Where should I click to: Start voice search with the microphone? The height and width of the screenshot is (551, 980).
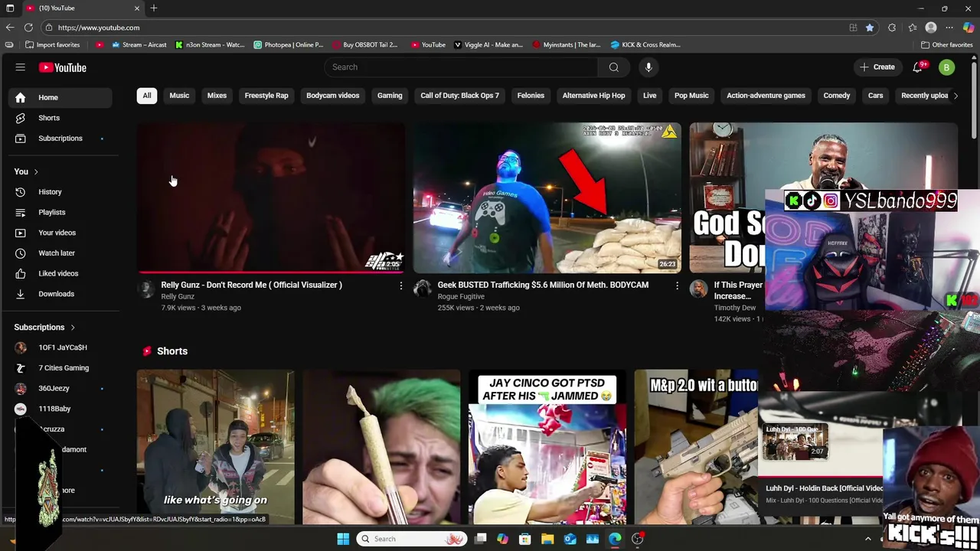point(648,67)
